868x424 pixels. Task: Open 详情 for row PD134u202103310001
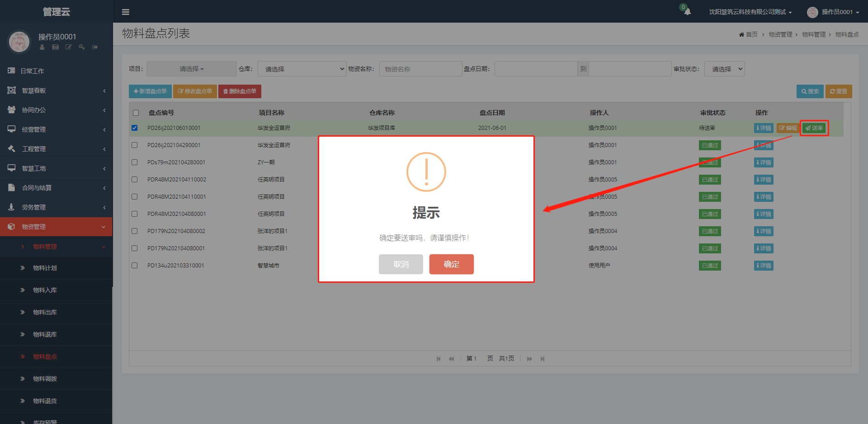coord(764,266)
